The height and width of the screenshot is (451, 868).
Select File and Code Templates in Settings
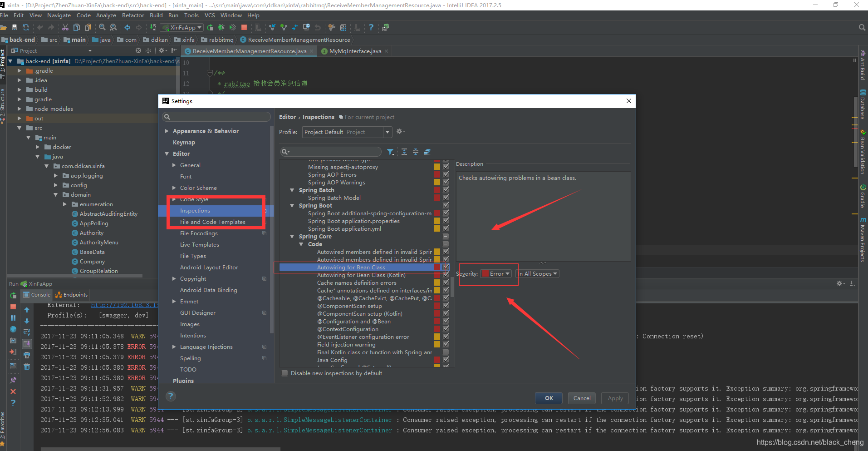coord(212,222)
